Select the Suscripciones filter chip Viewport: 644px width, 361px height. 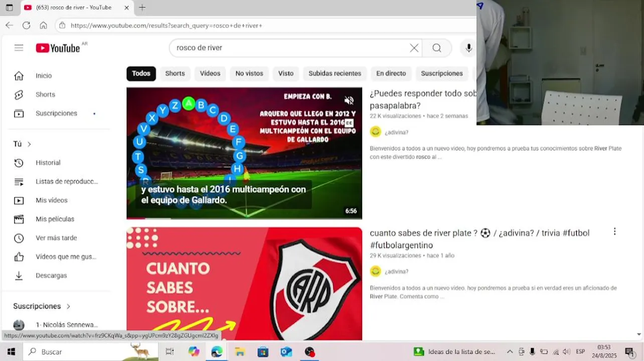442,74
